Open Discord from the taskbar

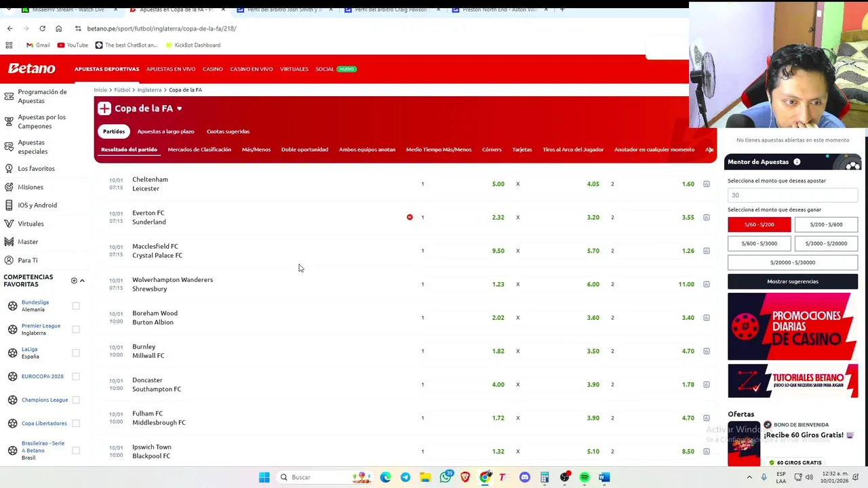tap(524, 477)
